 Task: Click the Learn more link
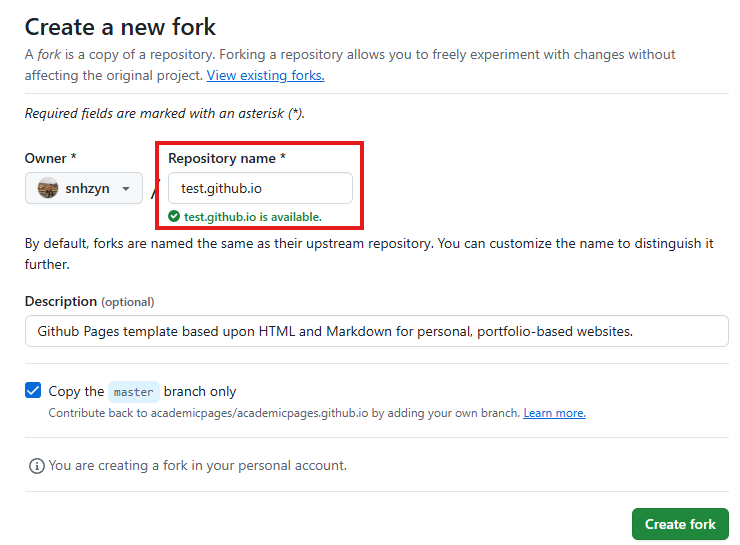point(554,413)
